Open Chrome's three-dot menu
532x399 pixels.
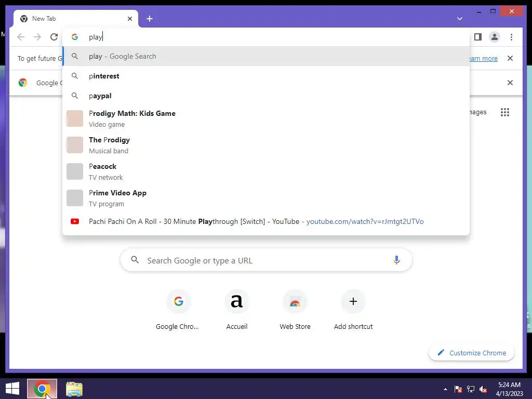coord(511,37)
